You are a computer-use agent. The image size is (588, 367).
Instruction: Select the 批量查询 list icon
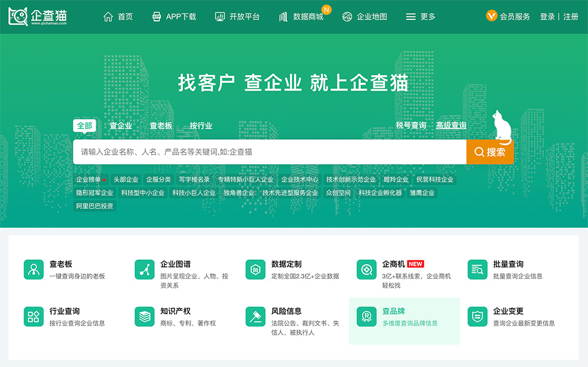[476, 271]
